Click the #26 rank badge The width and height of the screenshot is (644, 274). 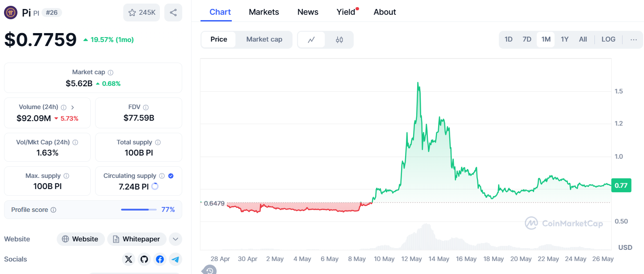52,13
